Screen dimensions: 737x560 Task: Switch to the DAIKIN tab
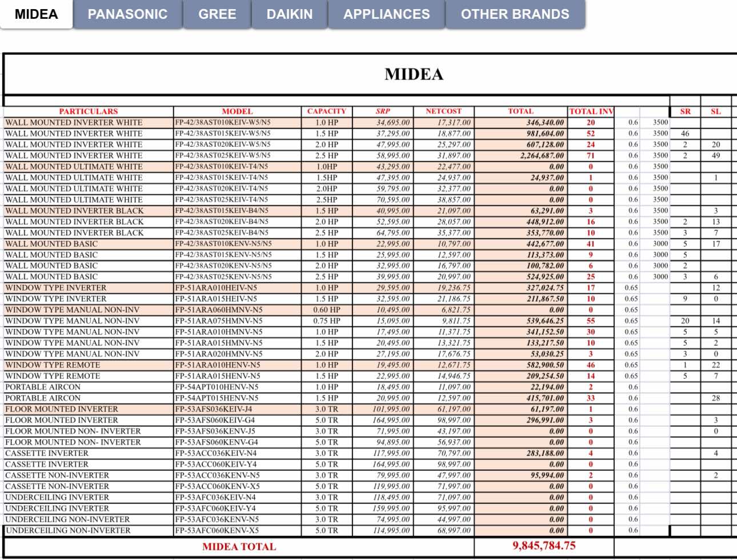[290, 14]
